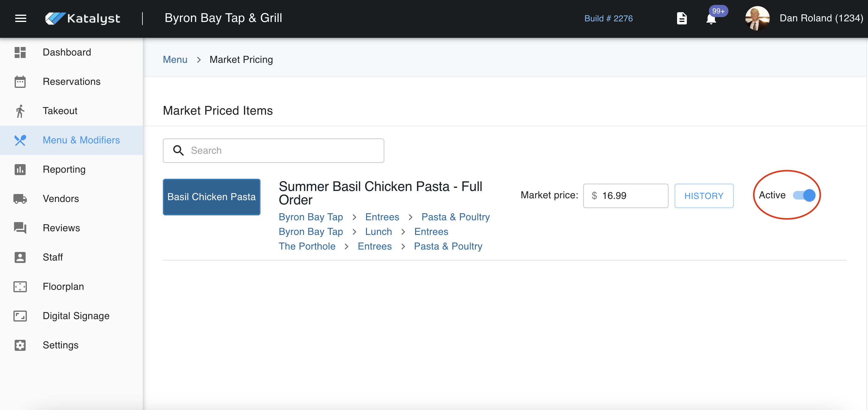The width and height of the screenshot is (868, 410).
Task: Click the Menu breadcrumb link
Action: [175, 60]
